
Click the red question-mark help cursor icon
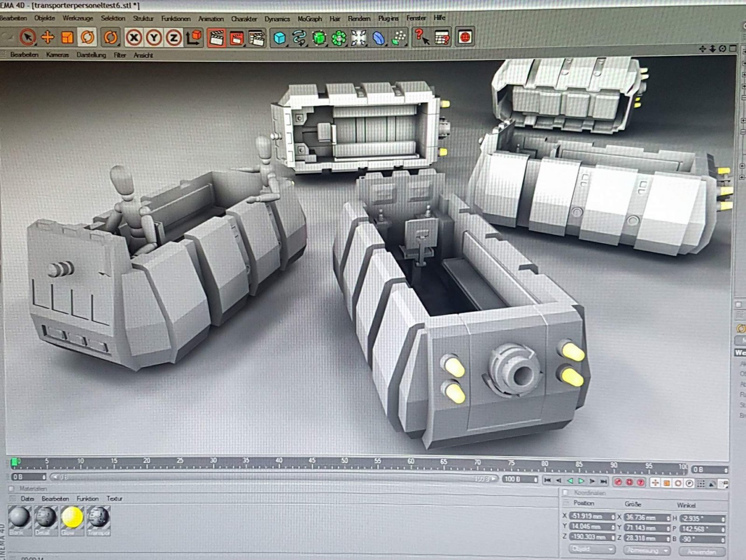[x=422, y=37]
